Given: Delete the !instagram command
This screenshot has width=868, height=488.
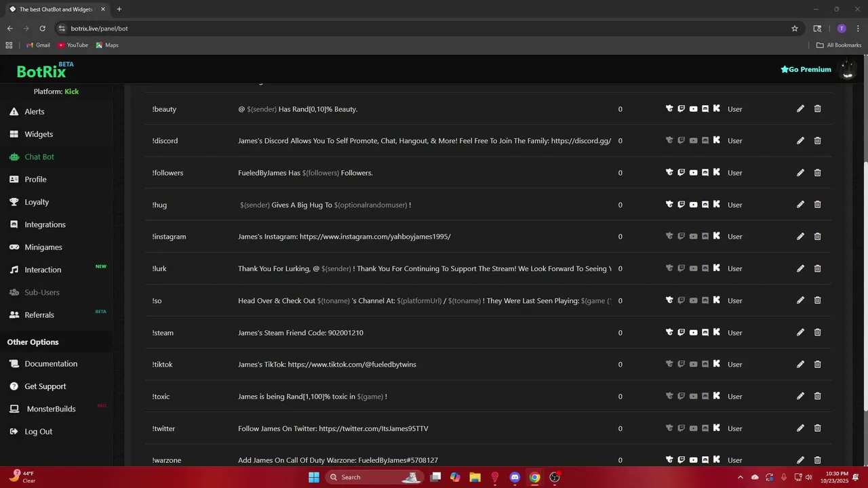Looking at the screenshot, I should pos(817,236).
